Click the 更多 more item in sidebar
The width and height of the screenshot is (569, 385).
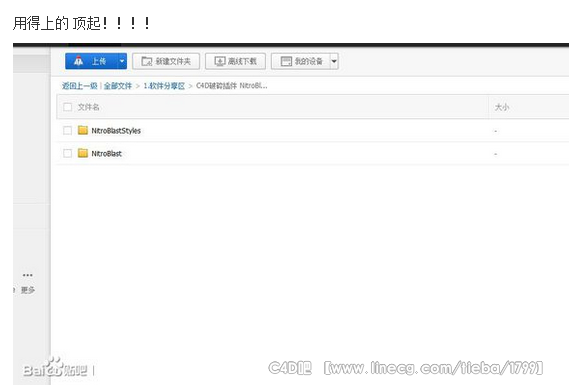28,290
